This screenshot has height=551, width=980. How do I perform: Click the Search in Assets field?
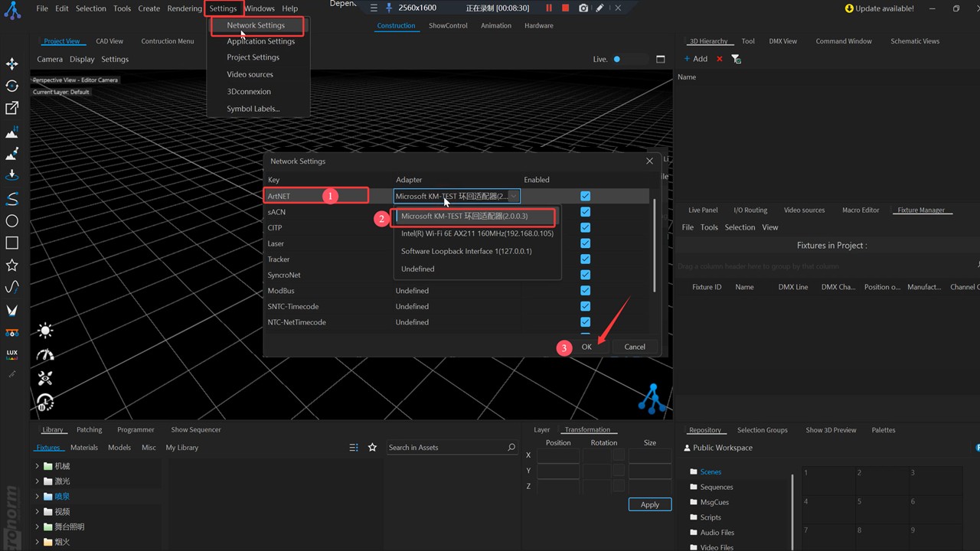click(444, 448)
